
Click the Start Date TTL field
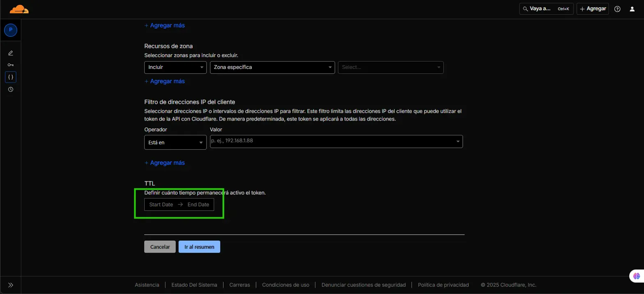point(161,205)
